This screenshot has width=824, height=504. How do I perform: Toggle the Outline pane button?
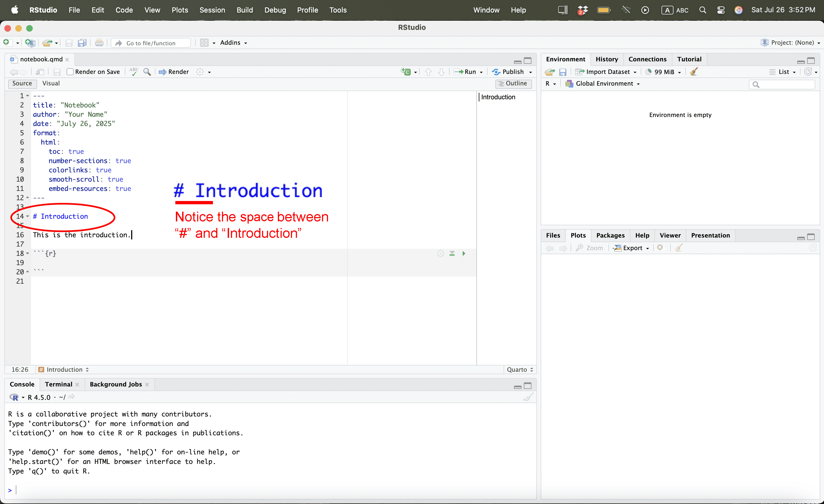pos(513,83)
